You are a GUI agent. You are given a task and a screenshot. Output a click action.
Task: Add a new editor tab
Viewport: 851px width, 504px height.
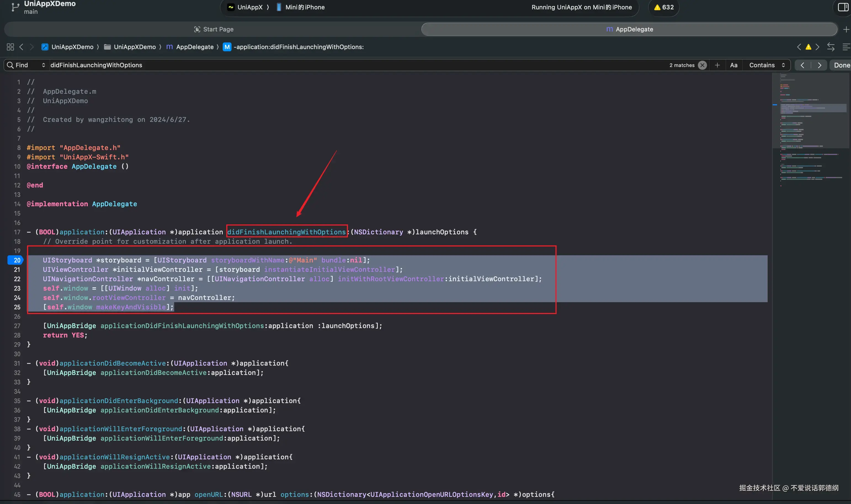846,30
